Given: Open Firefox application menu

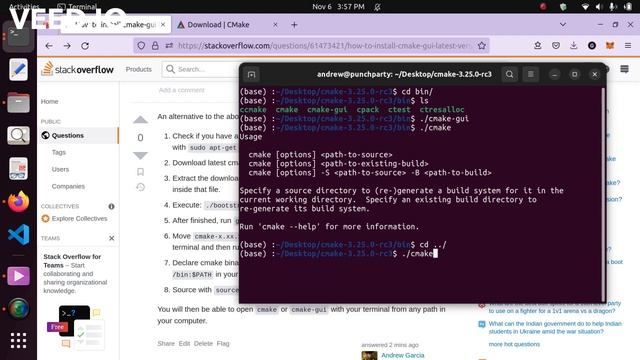Looking at the screenshot, I should coord(628,46).
